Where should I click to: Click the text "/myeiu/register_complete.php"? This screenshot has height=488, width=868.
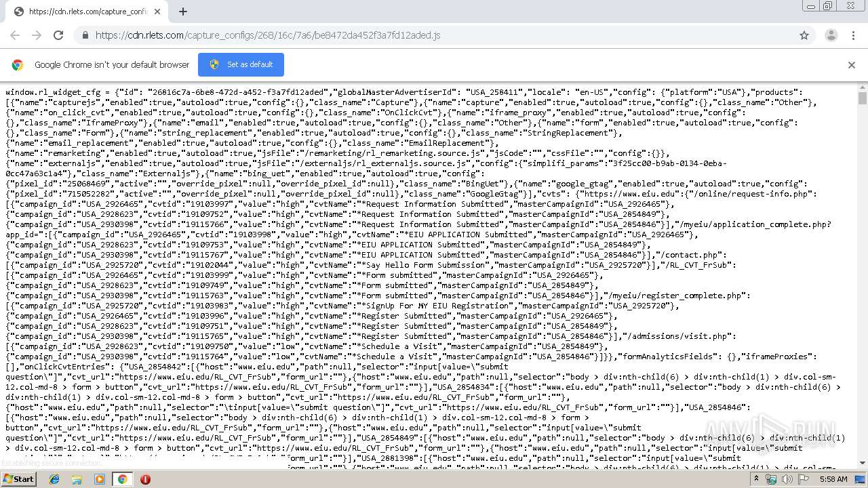click(677, 296)
